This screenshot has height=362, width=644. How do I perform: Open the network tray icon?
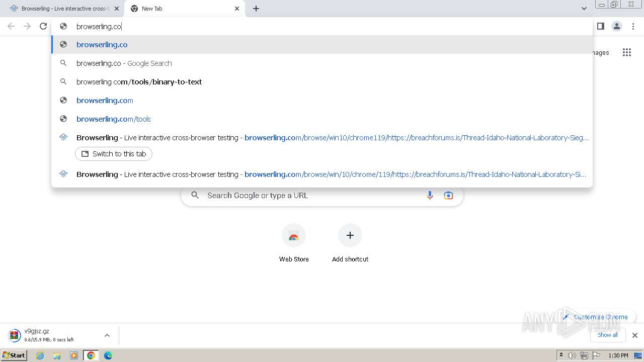[584, 355]
